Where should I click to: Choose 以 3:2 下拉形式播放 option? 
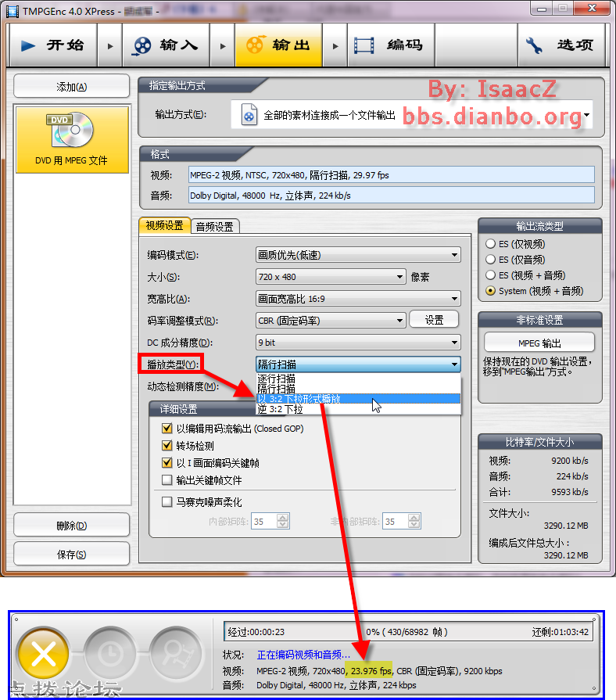359,399
